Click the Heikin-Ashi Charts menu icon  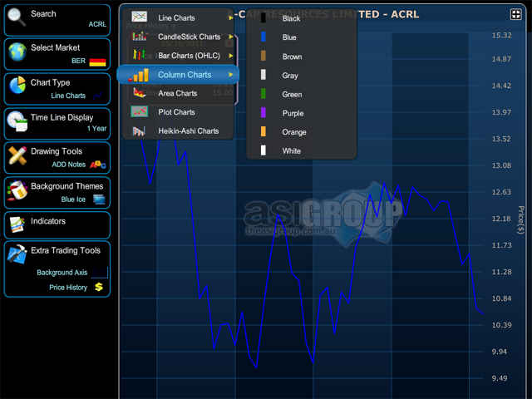139,131
